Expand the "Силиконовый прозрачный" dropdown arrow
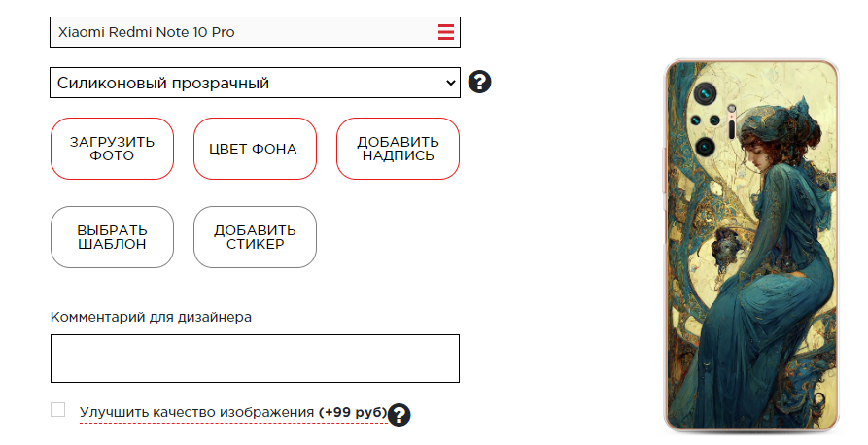 pos(449,83)
